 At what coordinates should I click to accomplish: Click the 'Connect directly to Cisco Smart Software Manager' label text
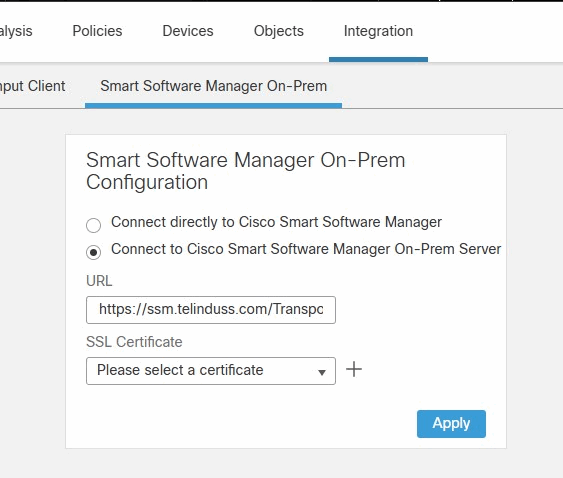pos(276,222)
